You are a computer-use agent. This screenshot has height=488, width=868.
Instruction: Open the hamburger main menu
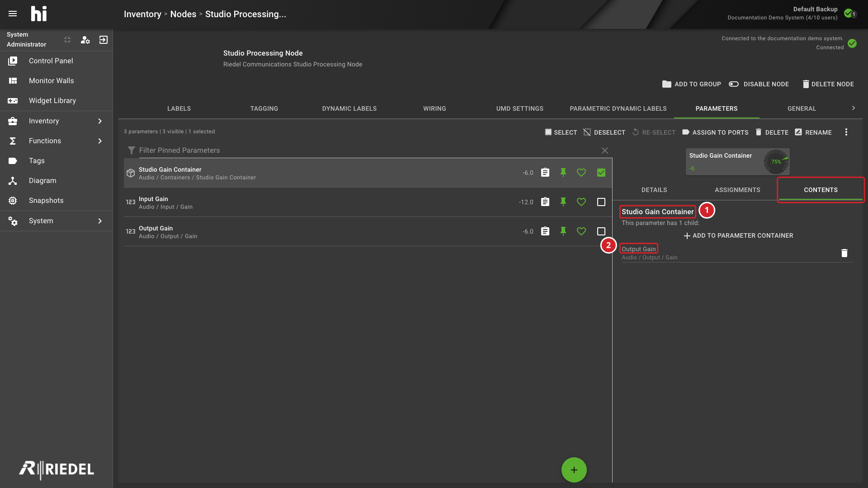(13, 14)
